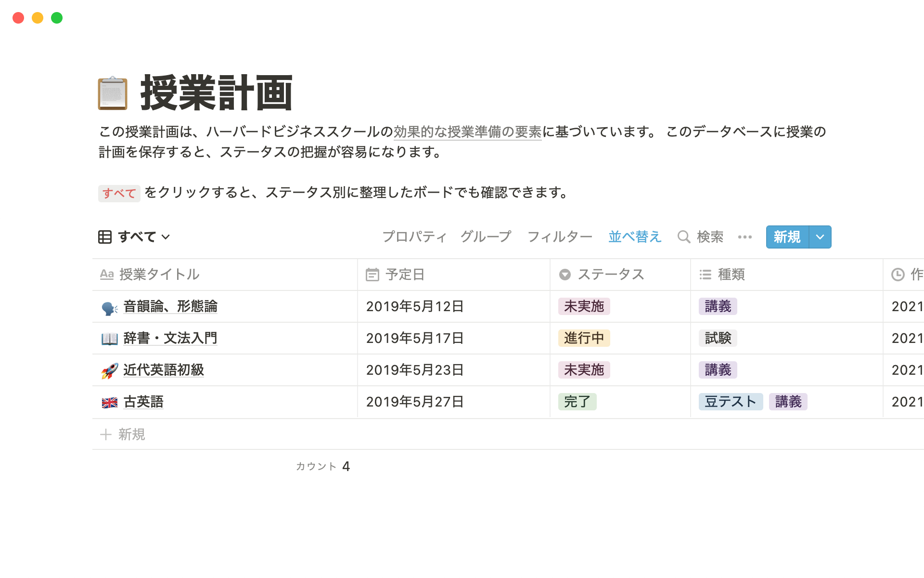The width and height of the screenshot is (924, 578).
Task: Click the table view icon next to すべて
Action: [x=105, y=237]
